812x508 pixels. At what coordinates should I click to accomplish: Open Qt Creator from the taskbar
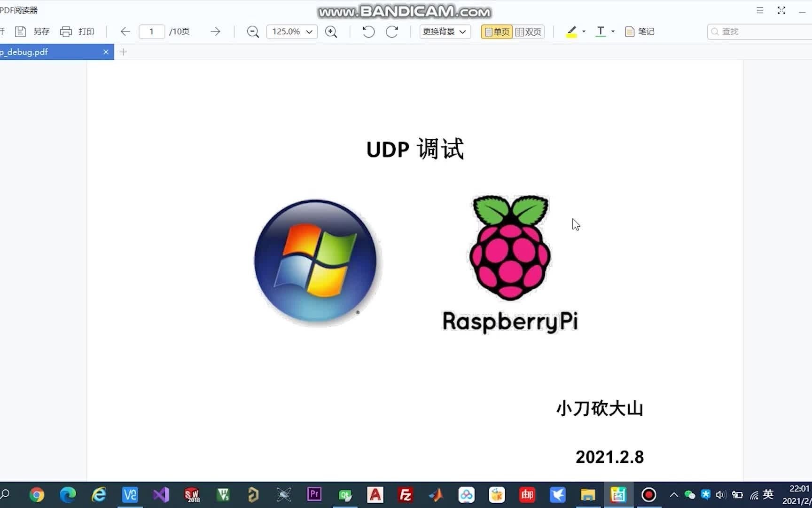(345, 495)
